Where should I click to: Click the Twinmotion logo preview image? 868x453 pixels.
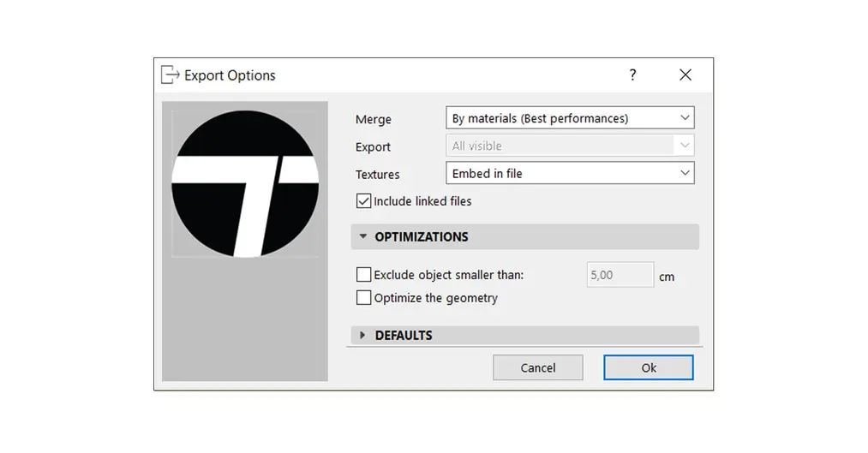click(x=245, y=183)
